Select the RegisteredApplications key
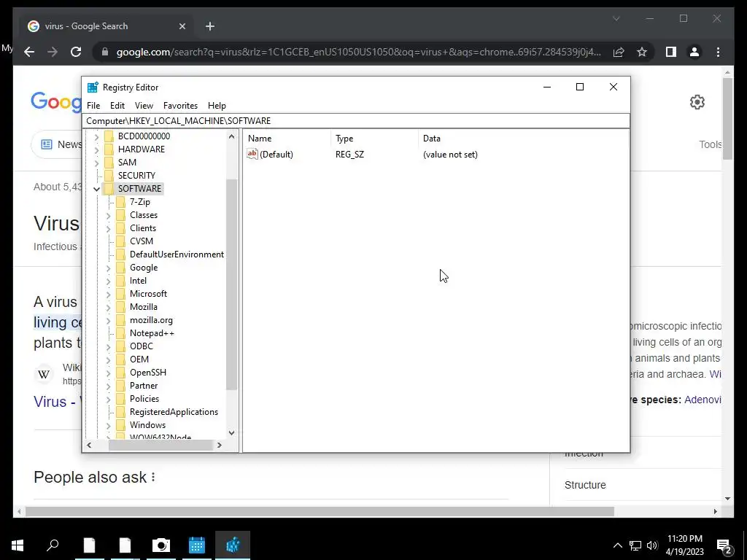 click(174, 412)
